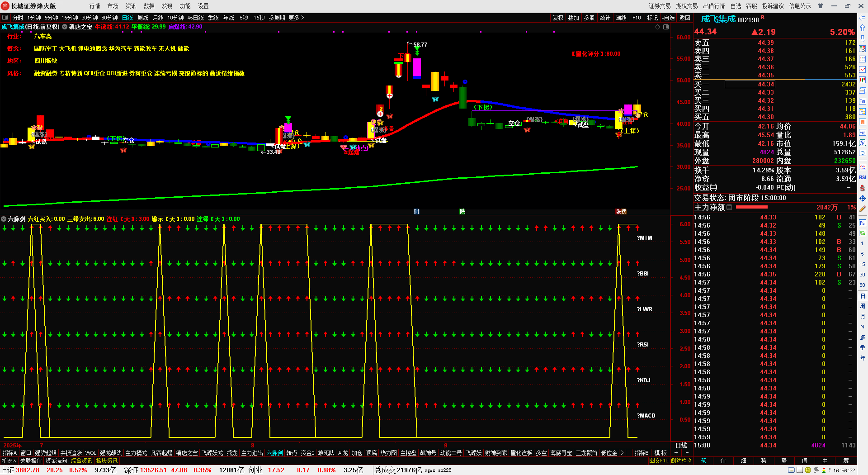Toggle 多股 multi-stock view
868x475 pixels.
[589, 18]
